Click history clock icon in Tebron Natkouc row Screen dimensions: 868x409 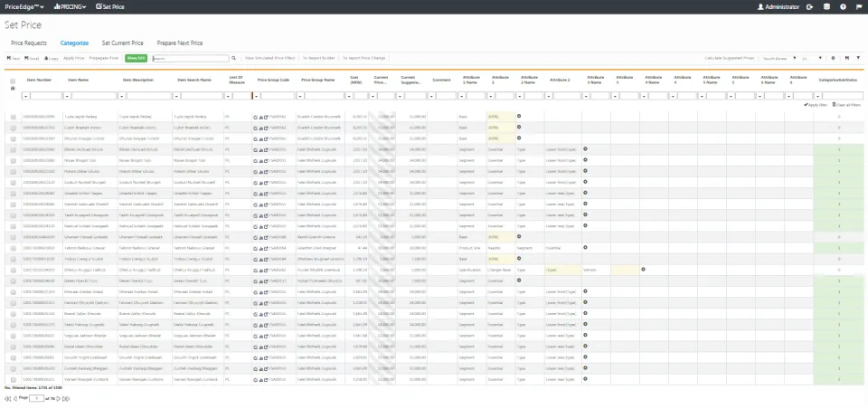click(x=255, y=248)
